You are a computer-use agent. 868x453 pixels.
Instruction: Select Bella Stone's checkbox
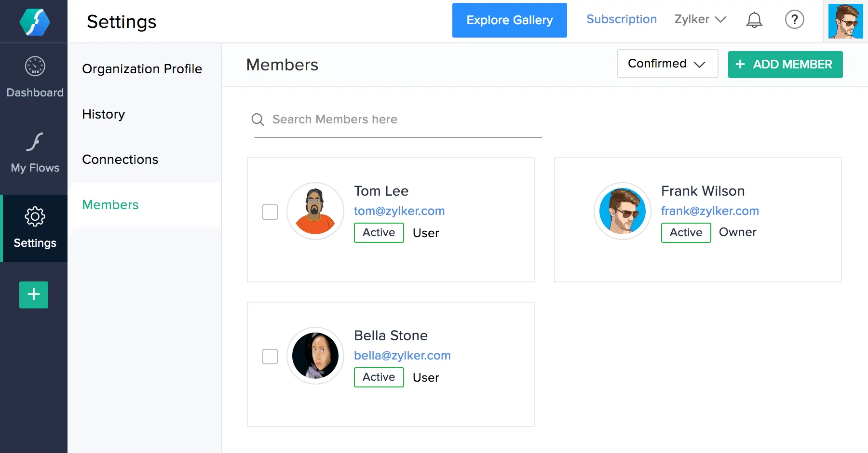point(270,357)
